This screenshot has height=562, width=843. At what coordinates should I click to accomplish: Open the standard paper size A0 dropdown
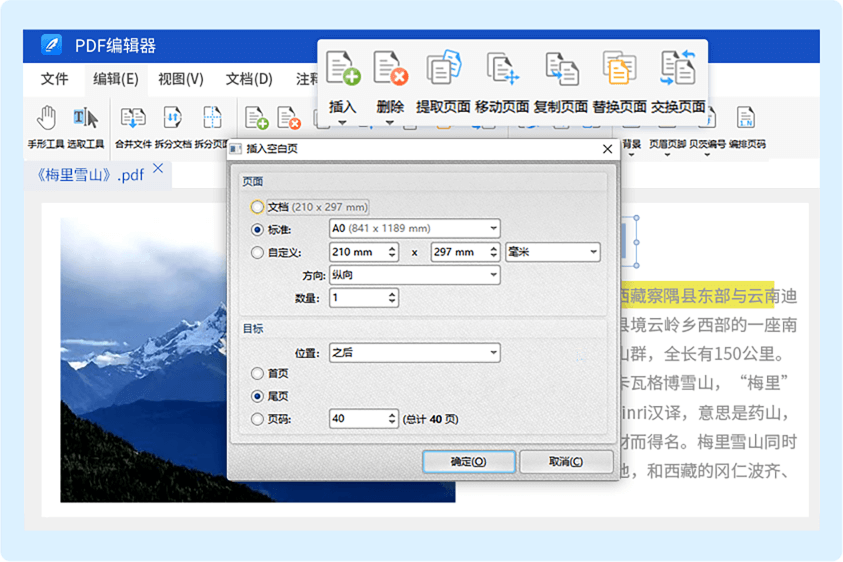point(414,229)
